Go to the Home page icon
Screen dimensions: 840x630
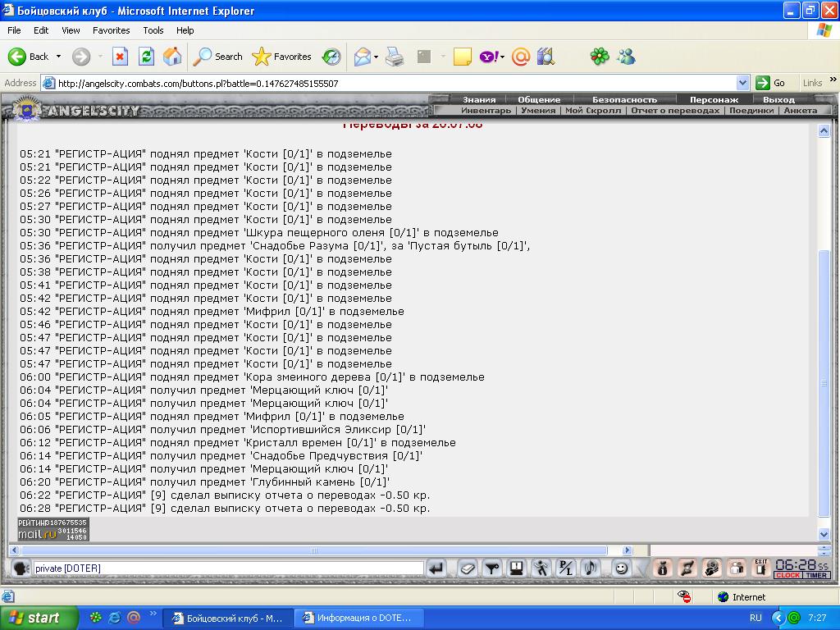click(172, 57)
